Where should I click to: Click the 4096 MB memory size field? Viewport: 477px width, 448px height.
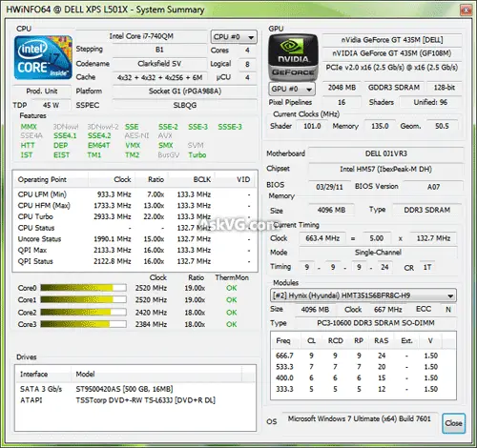[331, 210]
